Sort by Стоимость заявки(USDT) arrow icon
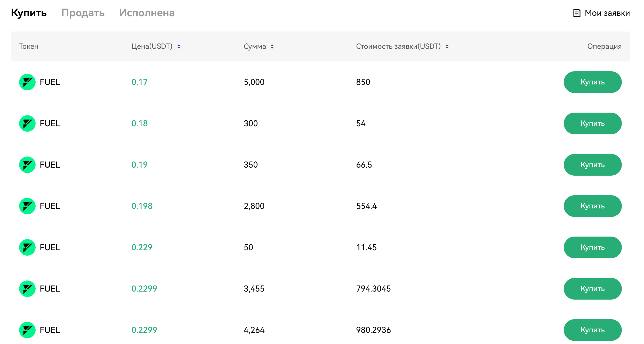 [447, 46]
